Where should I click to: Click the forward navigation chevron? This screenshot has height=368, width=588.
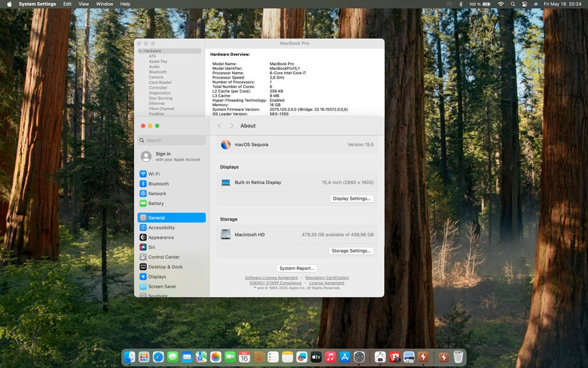point(232,126)
